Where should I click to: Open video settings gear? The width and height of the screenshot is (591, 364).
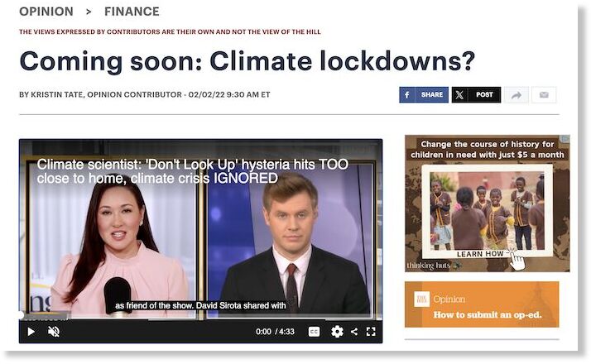tap(337, 332)
